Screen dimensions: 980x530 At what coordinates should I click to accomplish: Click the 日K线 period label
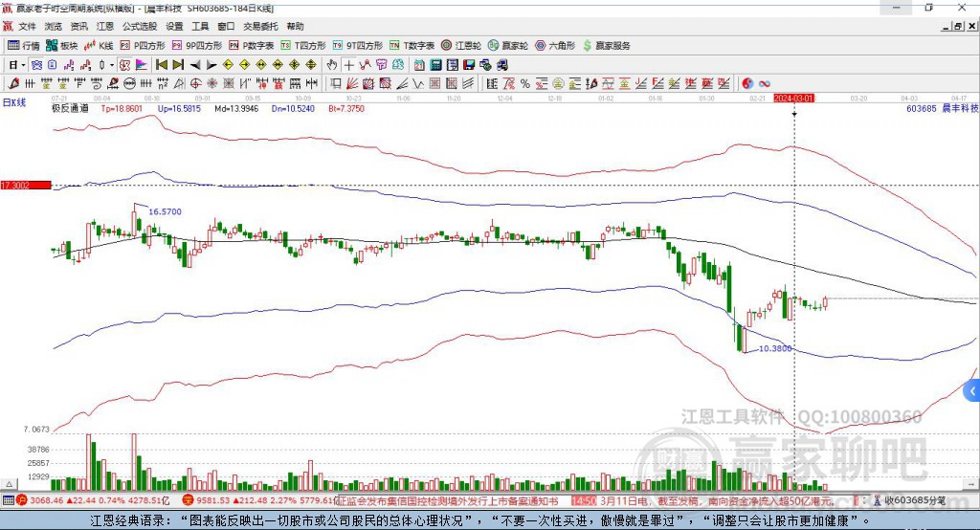tap(14, 102)
